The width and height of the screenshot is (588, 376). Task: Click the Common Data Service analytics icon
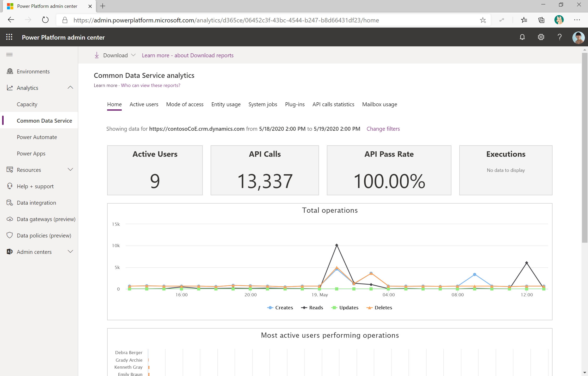(44, 120)
